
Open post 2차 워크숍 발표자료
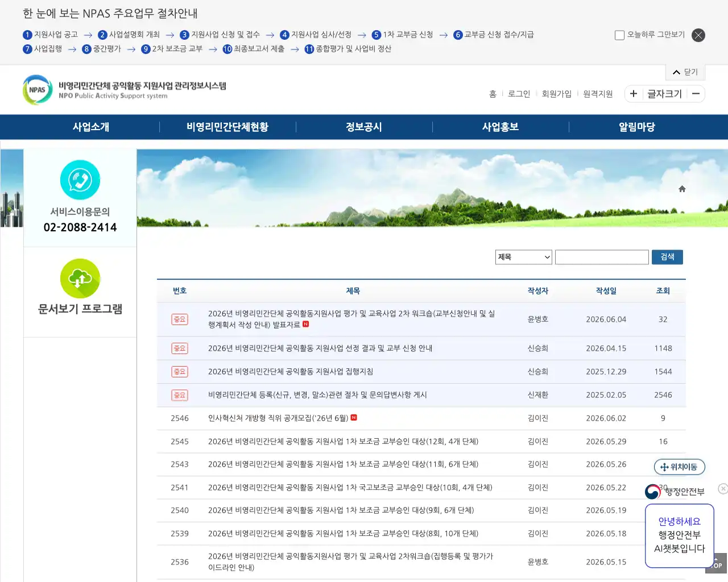coord(351,319)
